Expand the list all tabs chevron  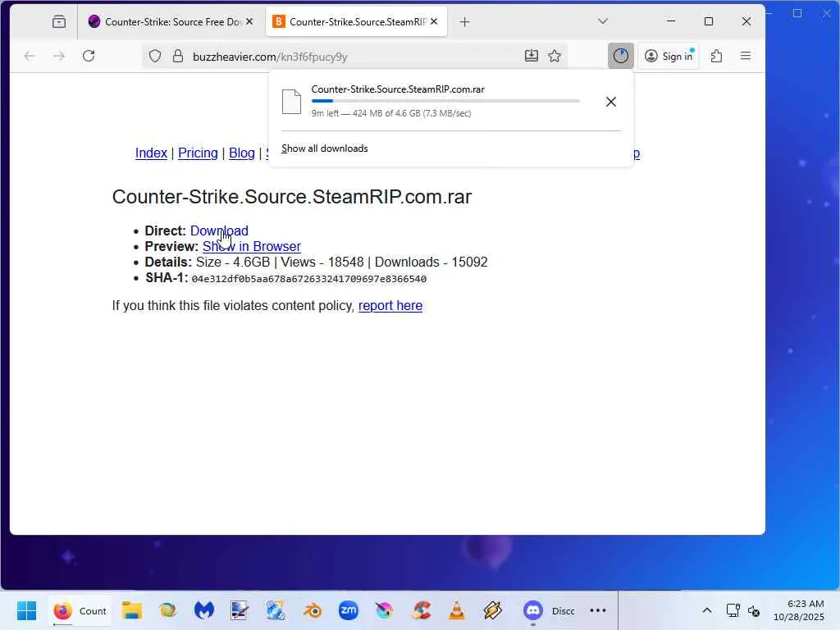[603, 21]
